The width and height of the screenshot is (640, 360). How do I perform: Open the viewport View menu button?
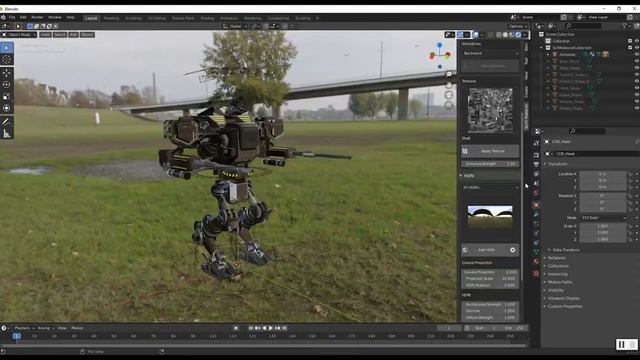45,35
